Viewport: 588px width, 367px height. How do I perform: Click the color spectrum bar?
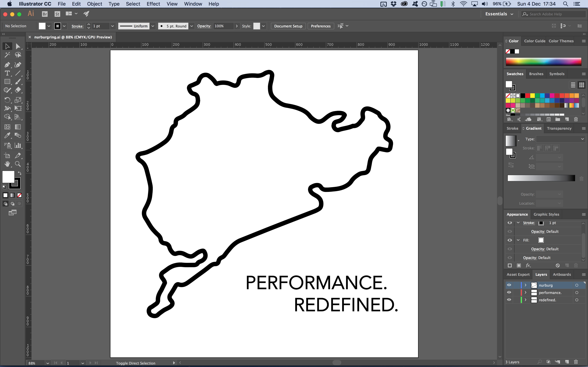point(544,62)
